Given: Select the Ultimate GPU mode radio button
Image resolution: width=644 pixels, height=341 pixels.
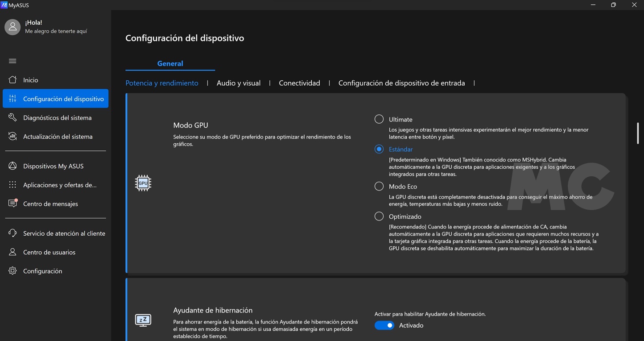Looking at the screenshot, I should click(x=379, y=119).
